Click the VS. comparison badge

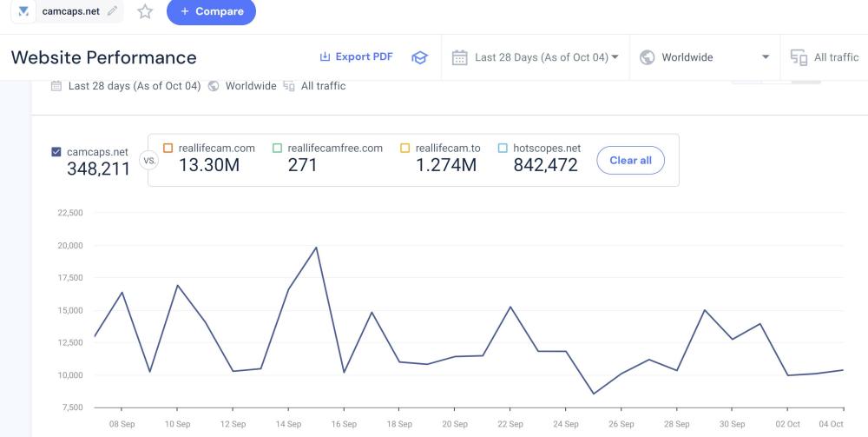coord(148,161)
